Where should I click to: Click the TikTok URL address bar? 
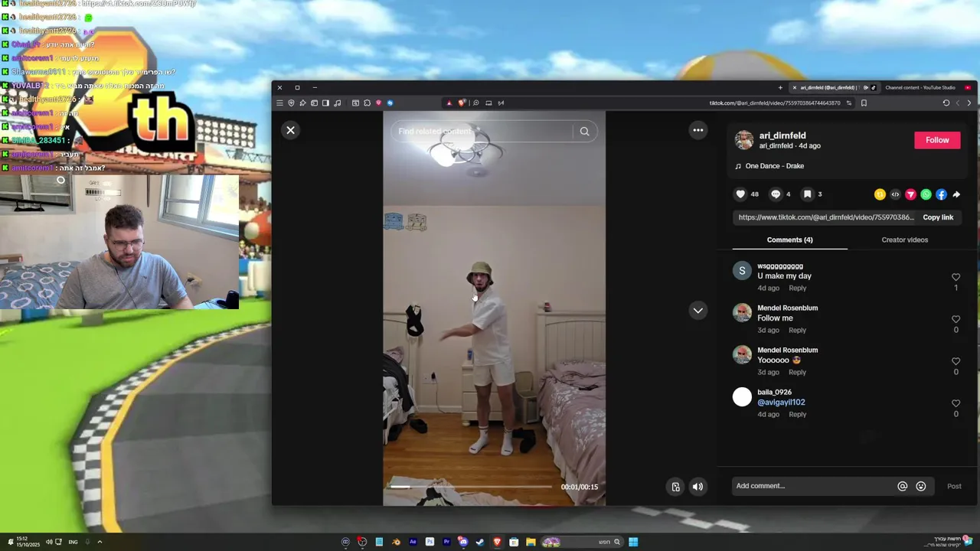(x=775, y=103)
